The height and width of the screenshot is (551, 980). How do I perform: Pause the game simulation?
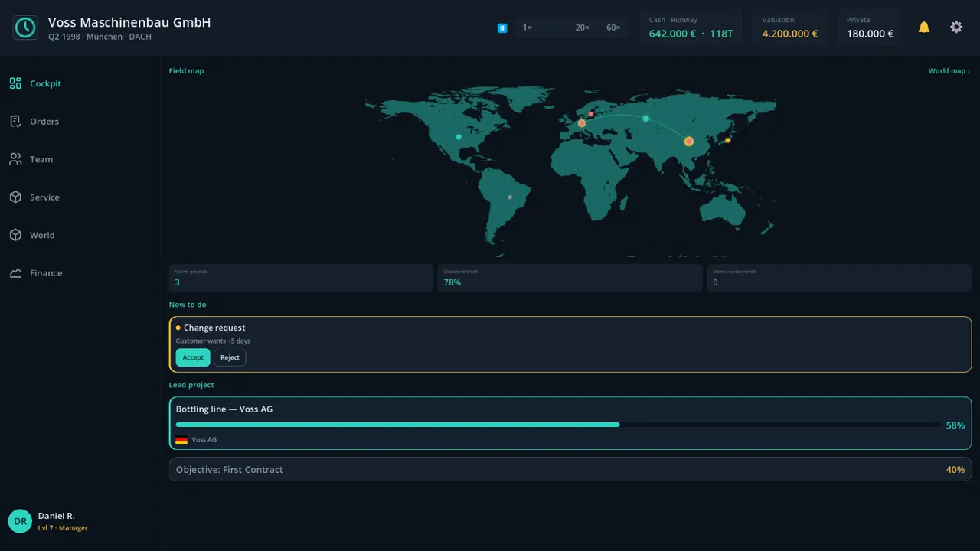coord(502,28)
